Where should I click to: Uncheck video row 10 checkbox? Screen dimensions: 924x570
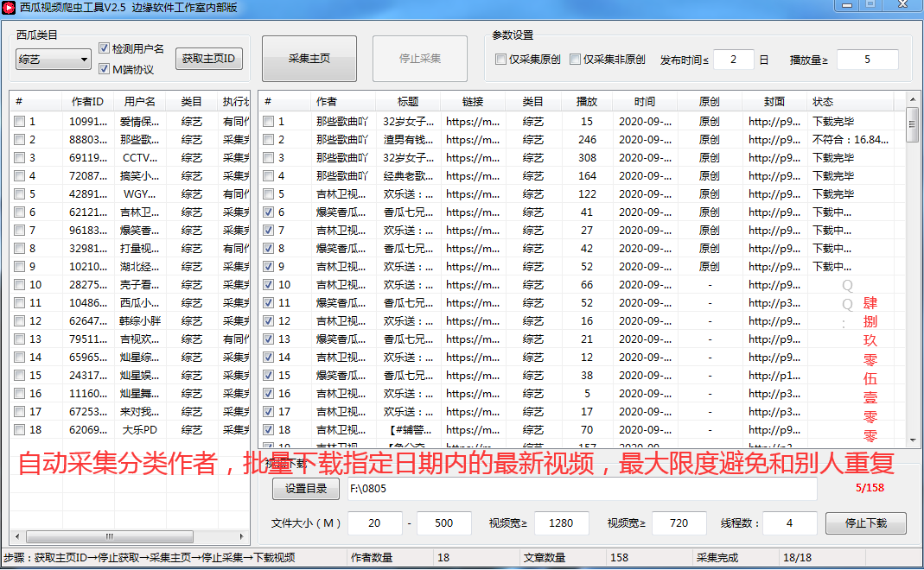click(269, 284)
